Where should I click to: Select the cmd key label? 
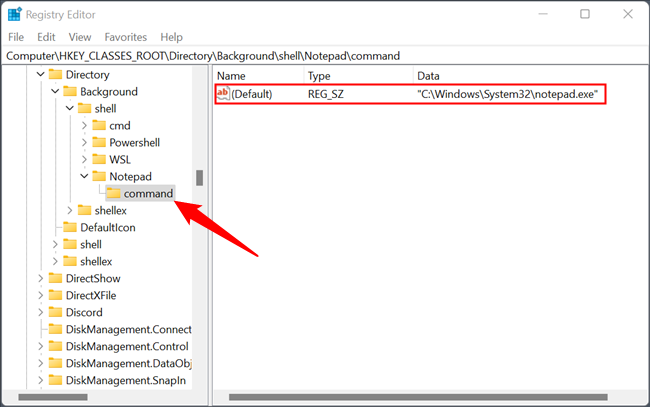(120, 126)
